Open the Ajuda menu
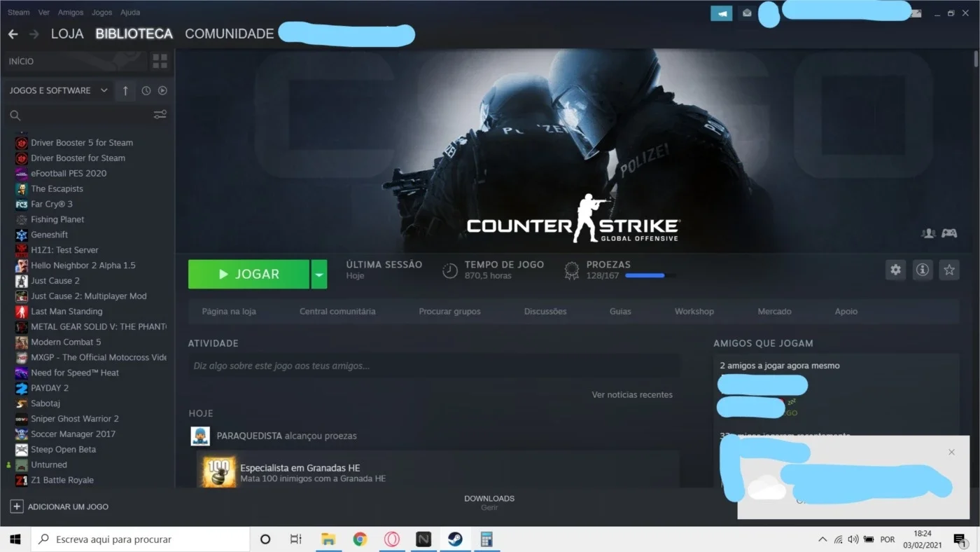980x552 pixels. tap(130, 13)
